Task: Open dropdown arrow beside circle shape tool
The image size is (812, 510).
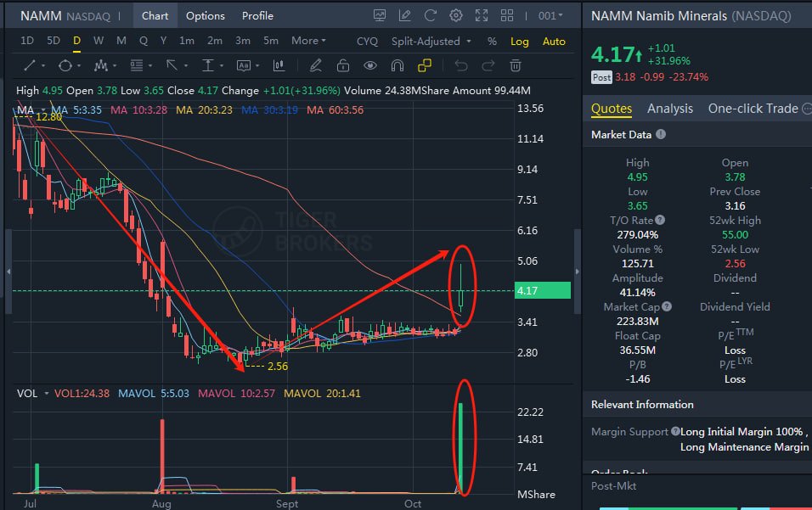Action: point(79,65)
